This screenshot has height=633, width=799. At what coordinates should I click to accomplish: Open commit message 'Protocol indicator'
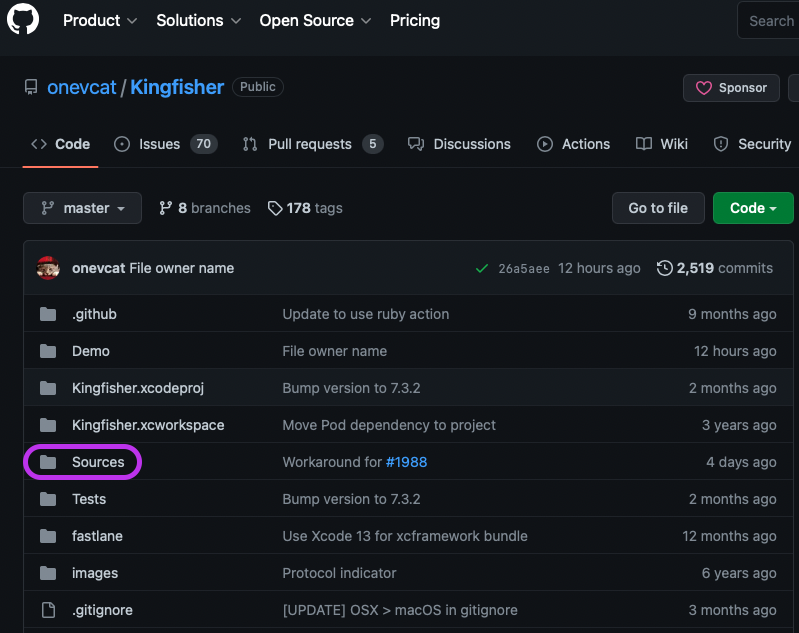(x=339, y=573)
